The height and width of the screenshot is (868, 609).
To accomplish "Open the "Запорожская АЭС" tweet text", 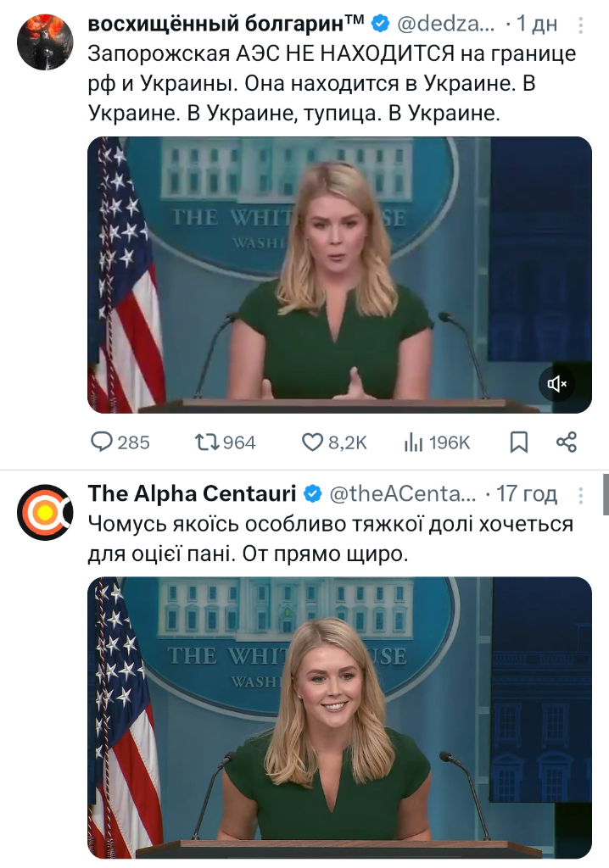I will point(332,84).
